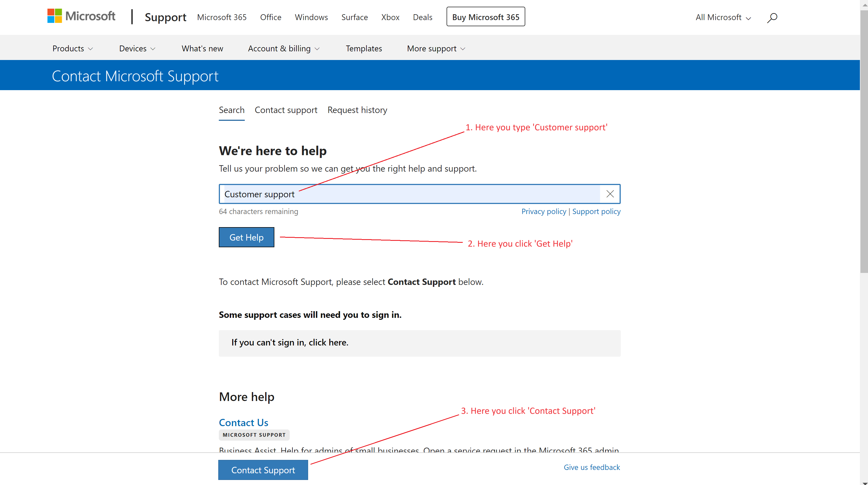
Task: Click 'Some support cases will need' text
Action: [x=310, y=314]
